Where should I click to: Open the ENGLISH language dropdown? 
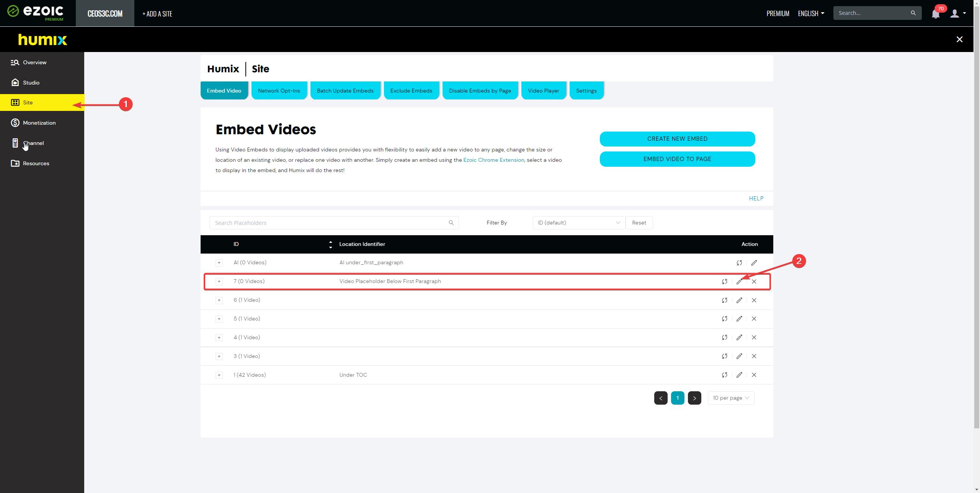point(811,13)
